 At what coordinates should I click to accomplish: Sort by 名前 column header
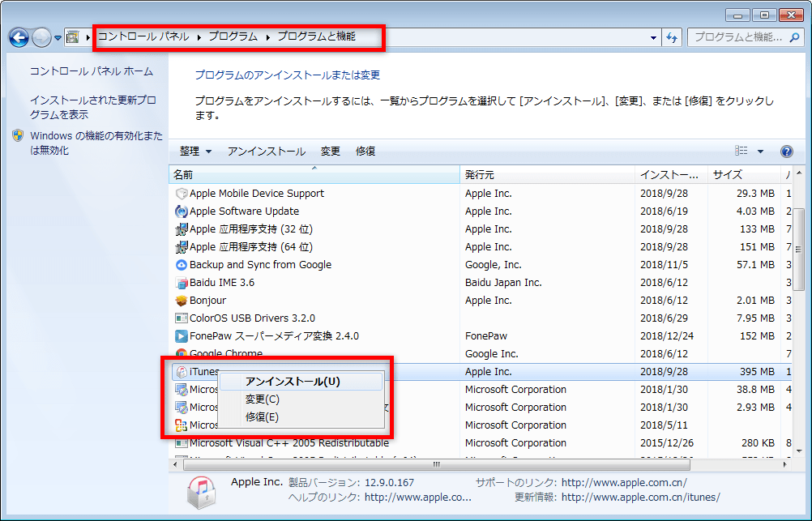tap(314, 175)
